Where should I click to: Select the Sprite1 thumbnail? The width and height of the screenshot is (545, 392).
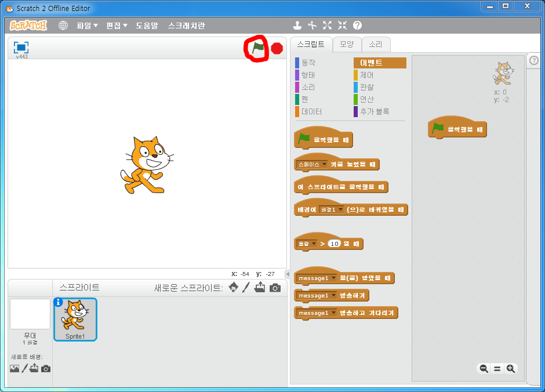pos(75,320)
